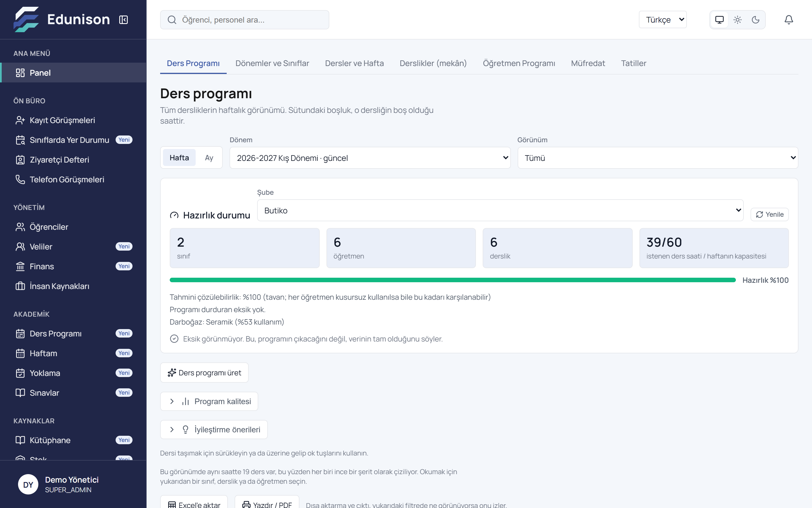Open Şube dropdown showing Butiko
The image size is (812, 508).
500,210
